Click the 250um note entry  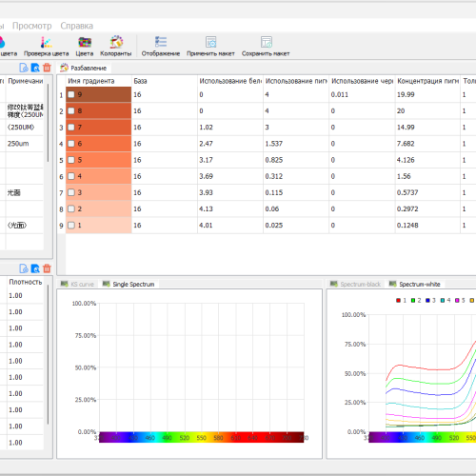point(18,144)
